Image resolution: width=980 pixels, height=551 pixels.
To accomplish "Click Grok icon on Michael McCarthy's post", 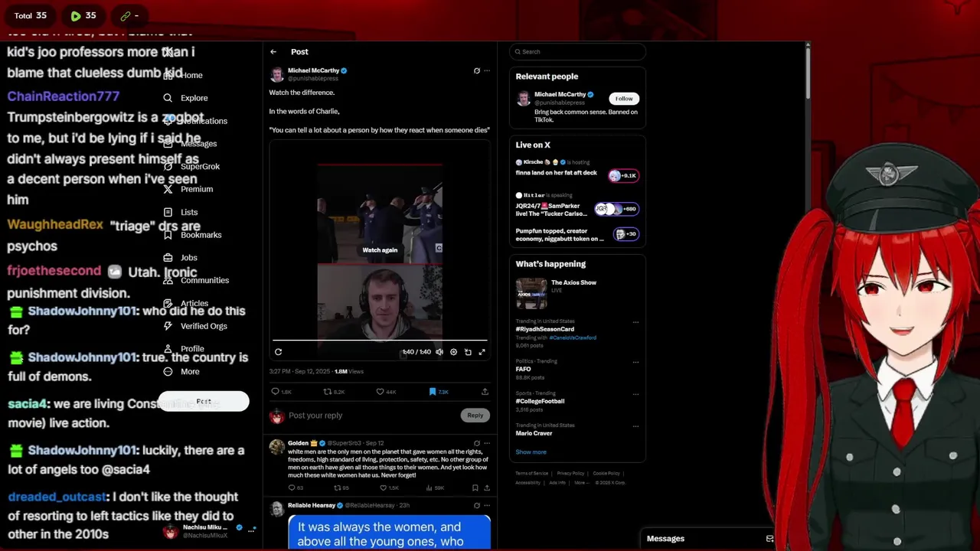I will (476, 70).
